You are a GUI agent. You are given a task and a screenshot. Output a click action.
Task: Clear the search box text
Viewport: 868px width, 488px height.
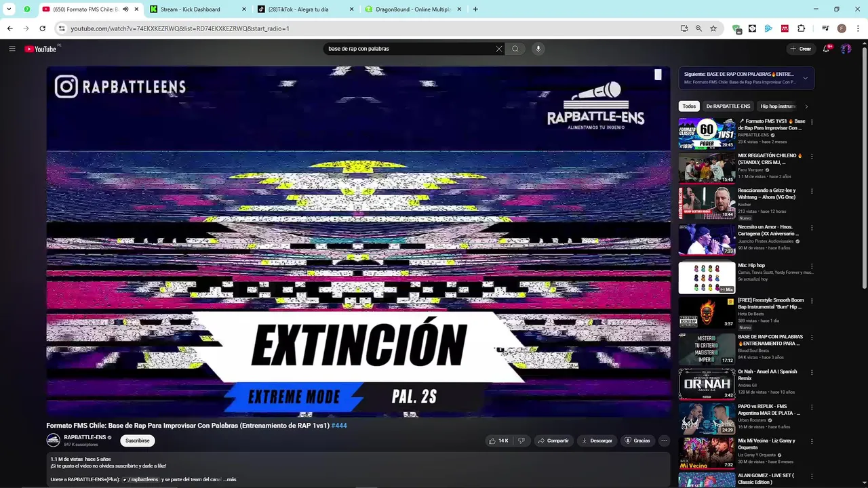click(x=499, y=49)
